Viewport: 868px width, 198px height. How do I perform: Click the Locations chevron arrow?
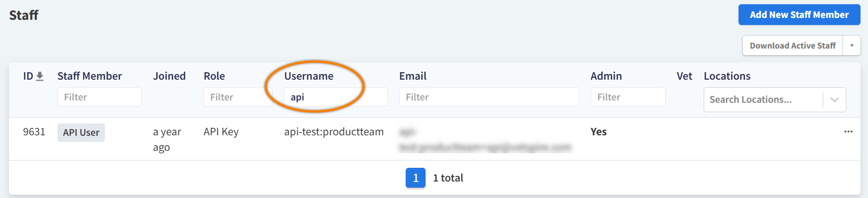coord(835,99)
